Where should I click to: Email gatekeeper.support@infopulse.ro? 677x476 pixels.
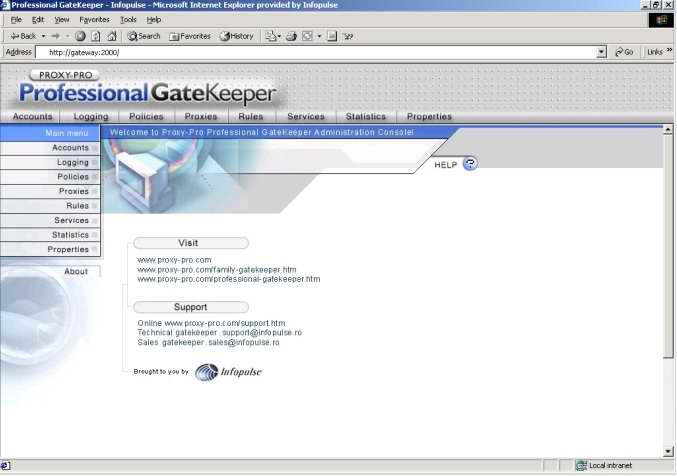(x=239, y=333)
